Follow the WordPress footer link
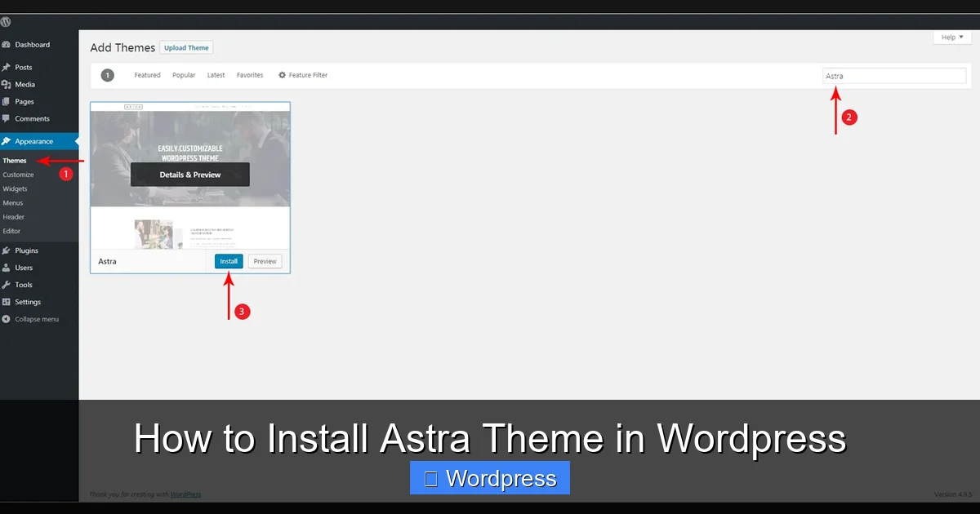Screen dimensions: 980x514 pos(185,494)
